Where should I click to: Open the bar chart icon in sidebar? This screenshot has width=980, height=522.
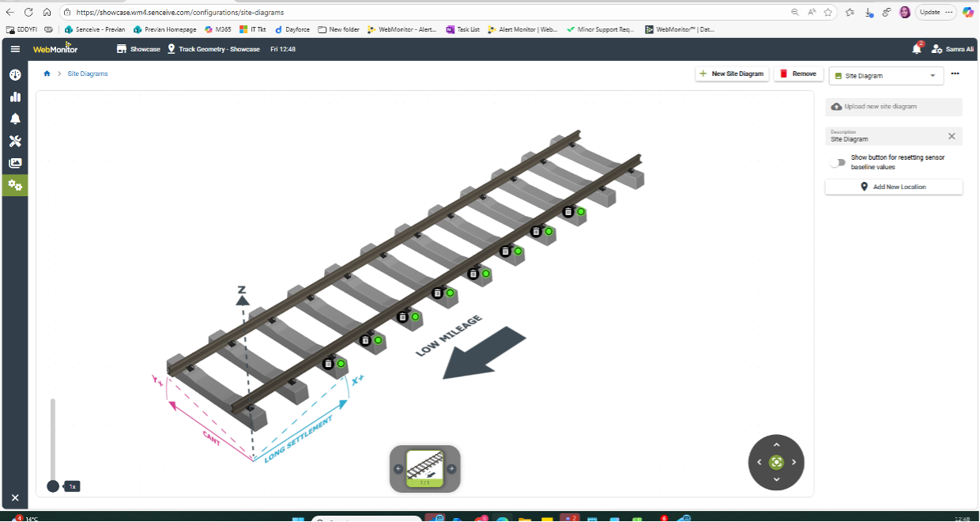pos(14,96)
